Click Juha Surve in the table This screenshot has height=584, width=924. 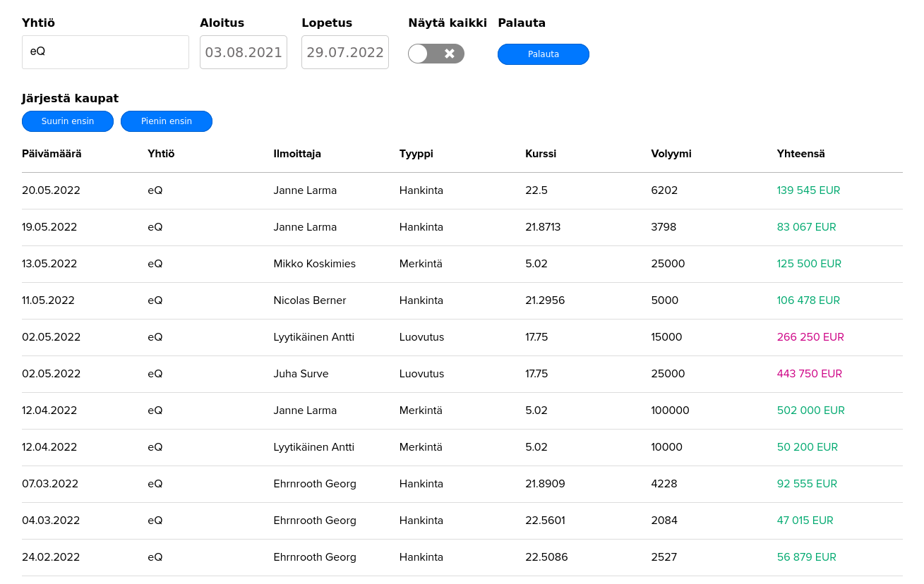301,374
